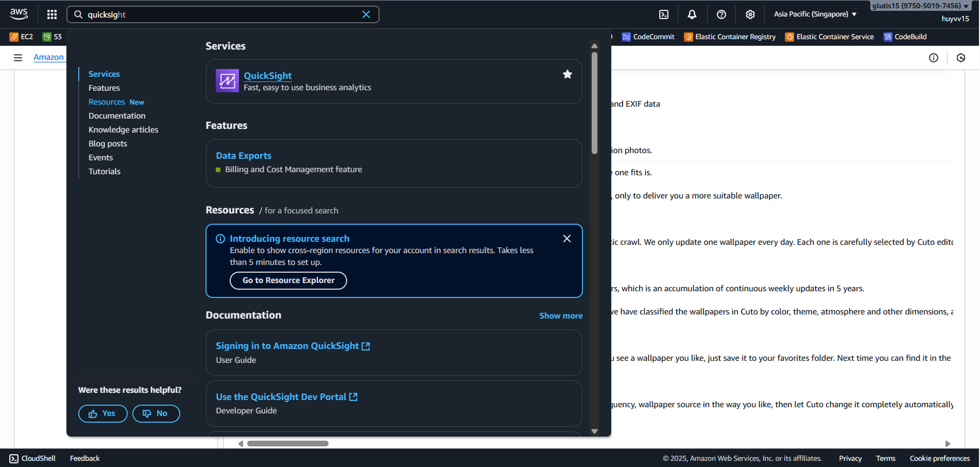Select Knowledge articles category
Viewport: 980px width, 467px height.
pyautogui.click(x=123, y=130)
